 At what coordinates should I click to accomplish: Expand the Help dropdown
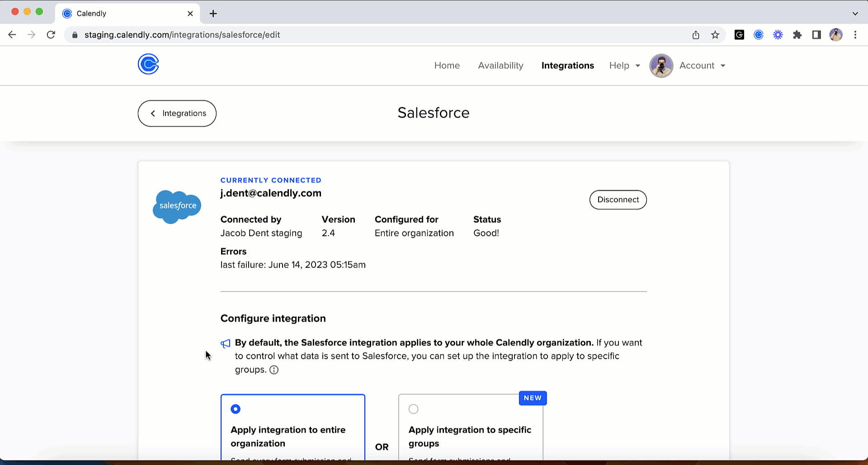(625, 66)
